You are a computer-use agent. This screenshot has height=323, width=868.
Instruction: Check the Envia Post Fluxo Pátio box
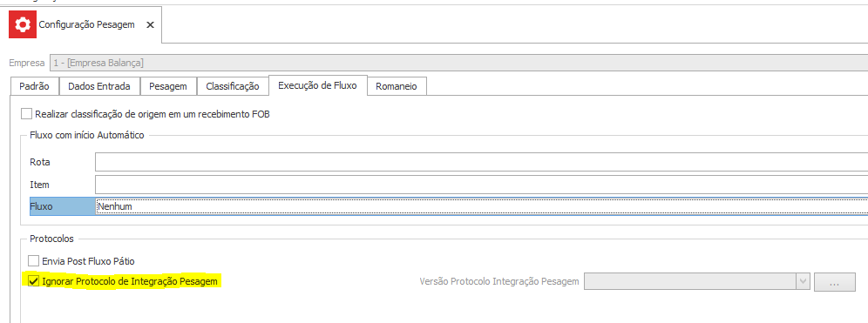[34, 260]
